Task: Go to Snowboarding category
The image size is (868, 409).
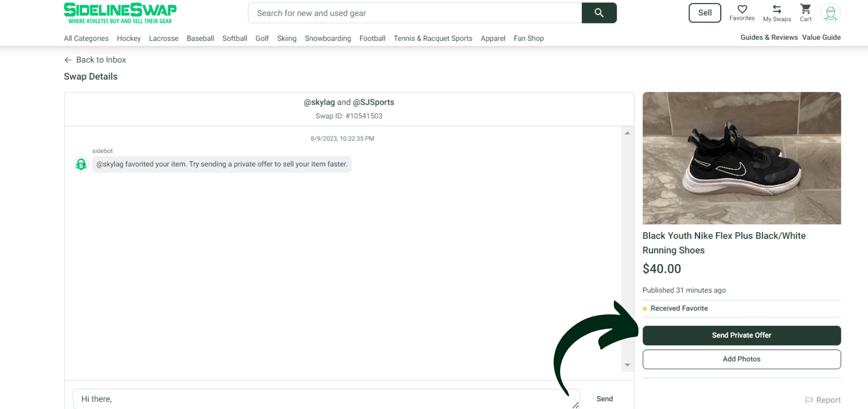Action: tap(328, 38)
